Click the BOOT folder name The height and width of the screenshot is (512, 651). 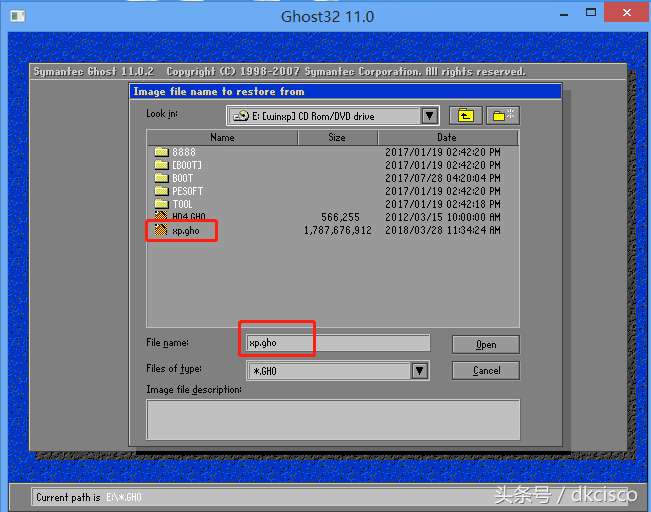click(183, 178)
